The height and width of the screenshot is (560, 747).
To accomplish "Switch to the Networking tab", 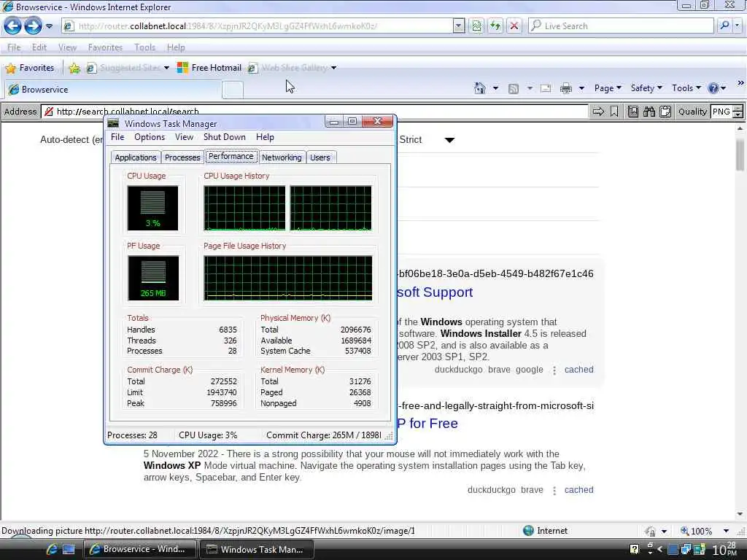I will pyautogui.click(x=282, y=157).
